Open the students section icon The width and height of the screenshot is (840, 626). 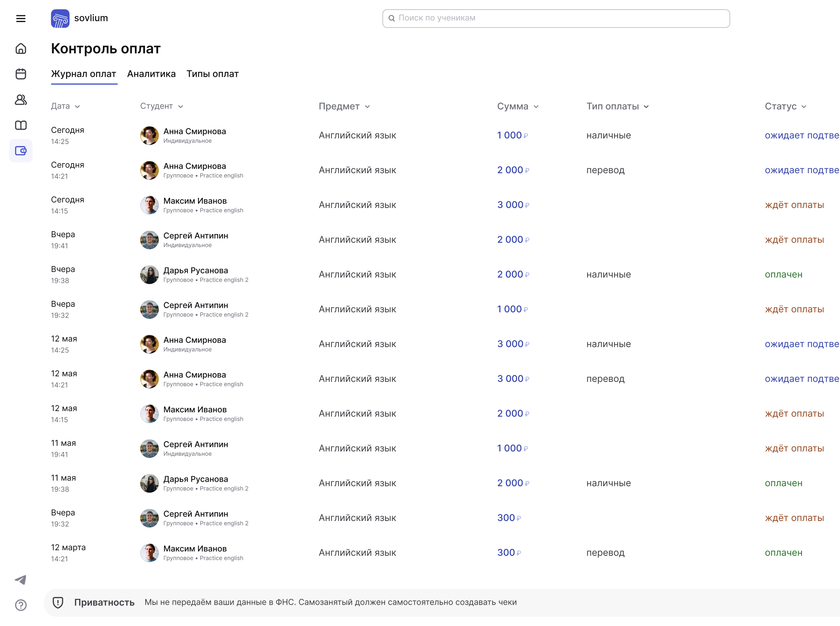pos(21,100)
